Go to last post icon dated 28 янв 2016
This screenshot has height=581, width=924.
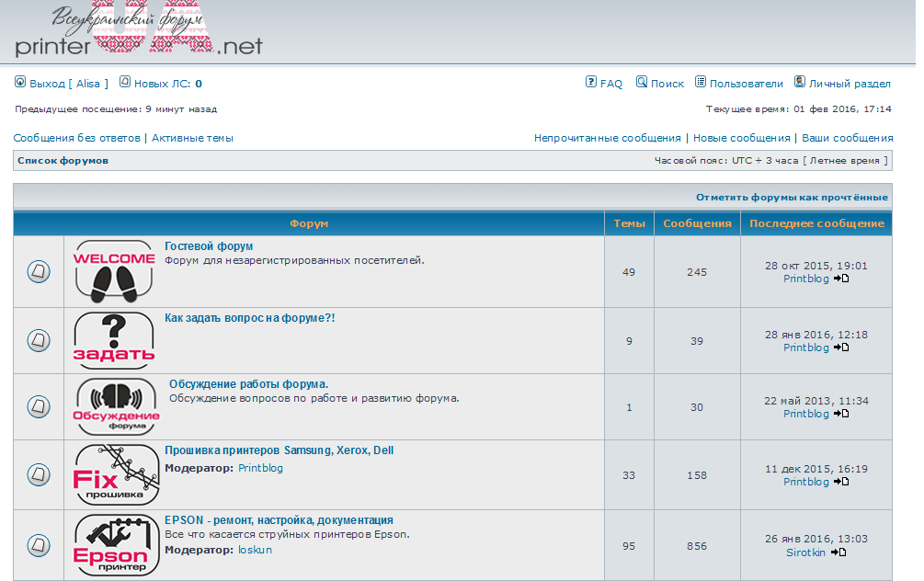841,347
